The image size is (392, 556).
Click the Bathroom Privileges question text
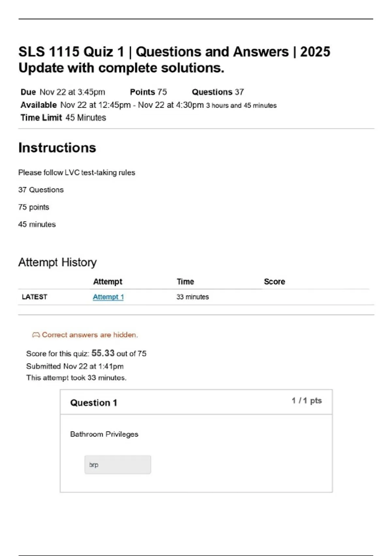click(x=104, y=434)
